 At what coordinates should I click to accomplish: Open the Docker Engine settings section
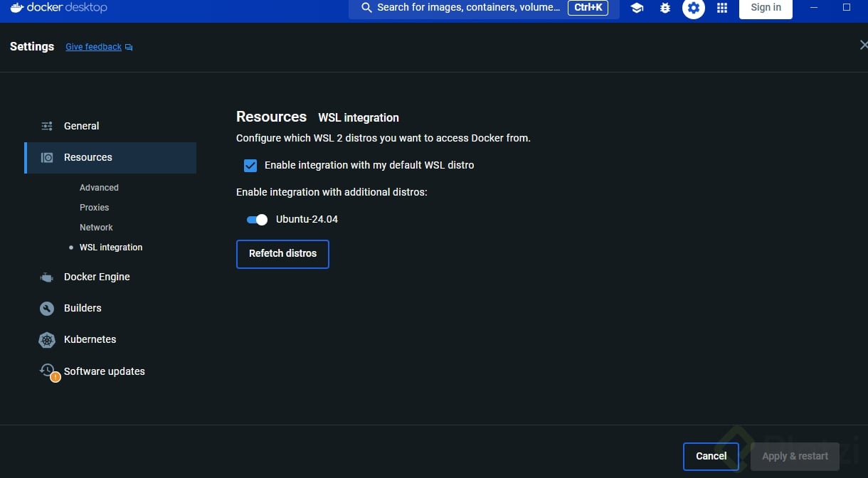point(110,277)
